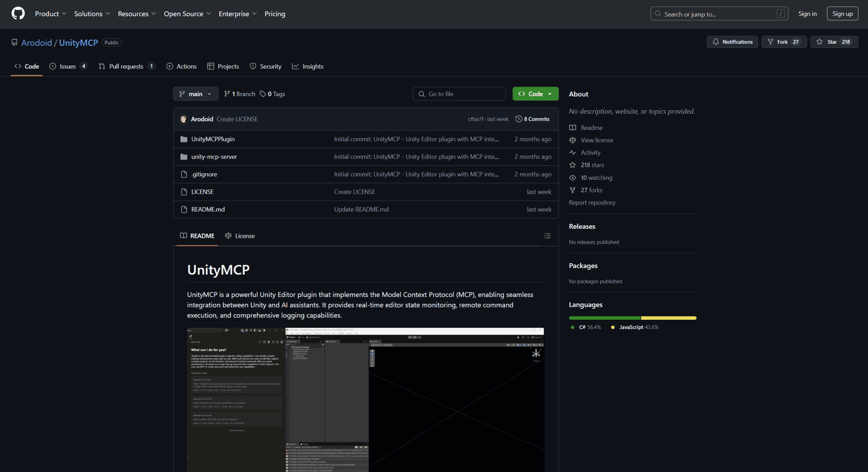This screenshot has width=868, height=472.
Task: Click the eye icon beside 10 watching
Action: (x=573, y=178)
